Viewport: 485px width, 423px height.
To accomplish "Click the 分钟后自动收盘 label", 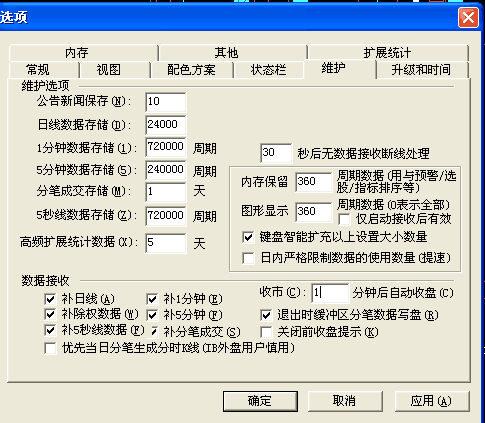I will (403, 293).
